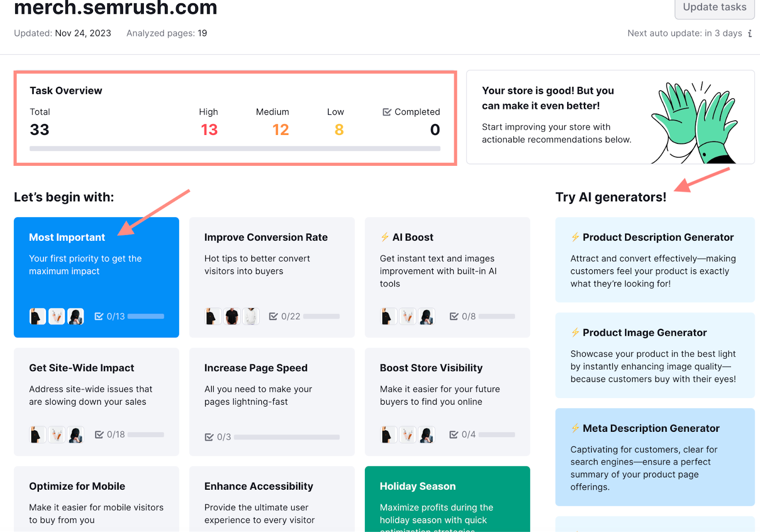760x532 pixels.
Task: Click the Task Overview progress bar
Action: point(235,149)
